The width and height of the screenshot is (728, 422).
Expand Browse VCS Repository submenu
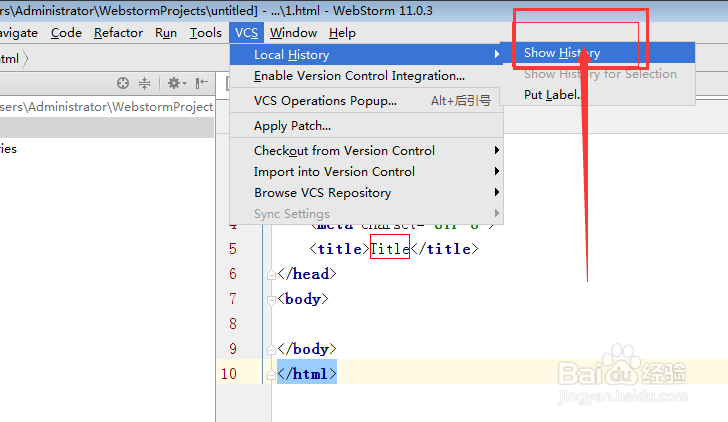pos(366,193)
